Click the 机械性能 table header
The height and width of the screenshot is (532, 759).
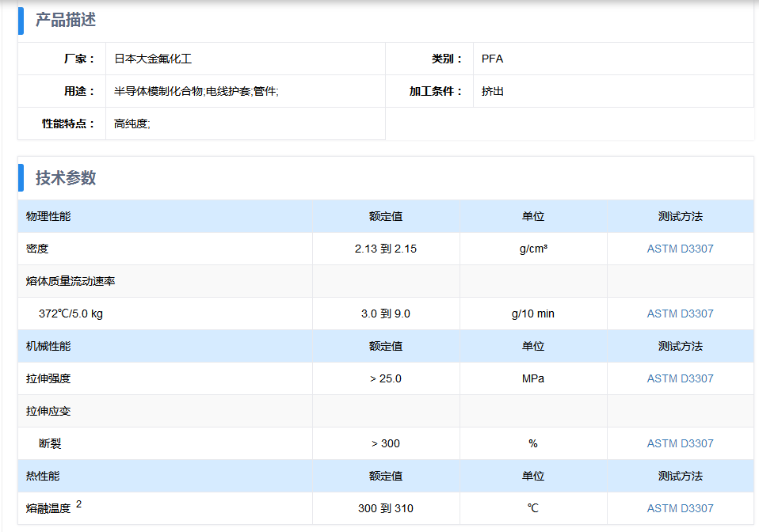coord(48,346)
